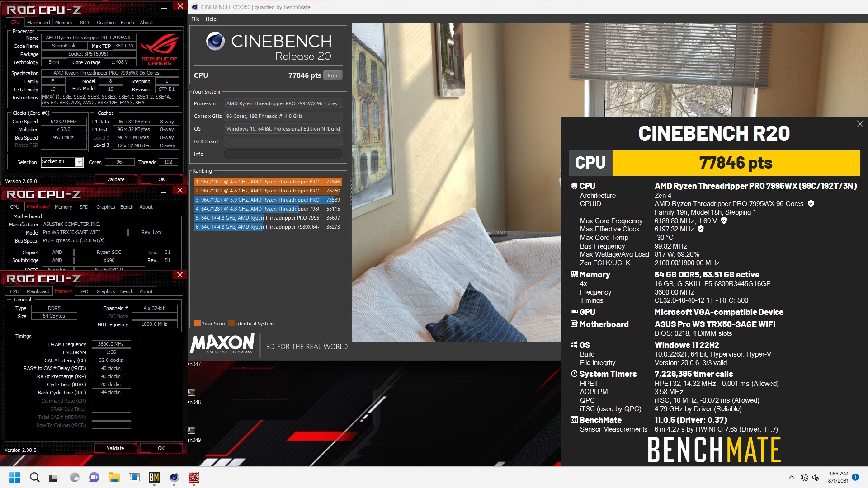868x488 pixels.
Task: Click shield icon beside Max Effective Clock
Action: tap(701, 229)
